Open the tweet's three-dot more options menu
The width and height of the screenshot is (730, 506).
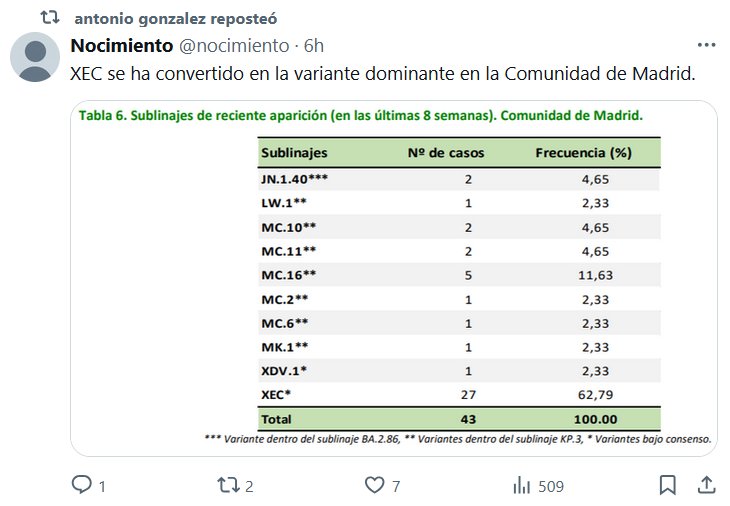[706, 46]
